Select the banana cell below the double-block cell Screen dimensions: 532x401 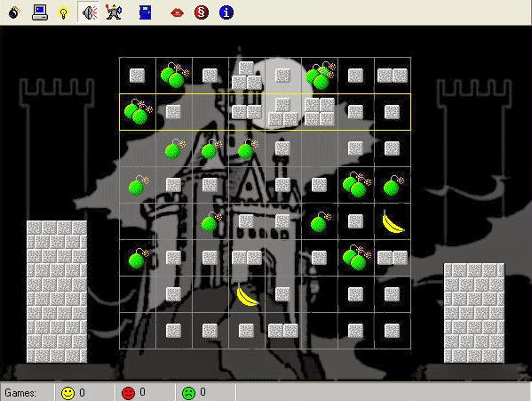tap(247, 294)
